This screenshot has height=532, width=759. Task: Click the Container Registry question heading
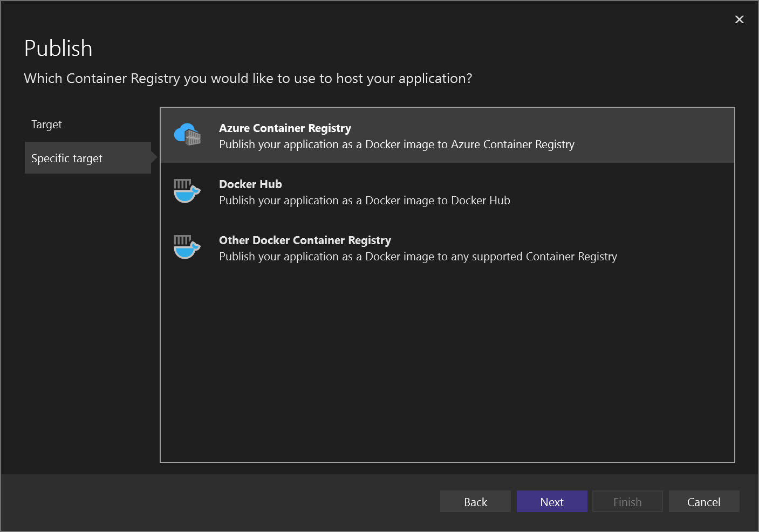248,78
